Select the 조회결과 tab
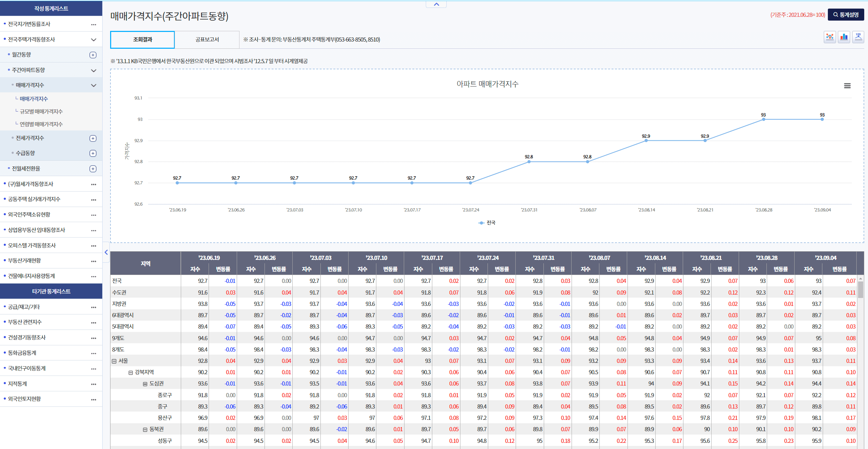 tap(142, 39)
